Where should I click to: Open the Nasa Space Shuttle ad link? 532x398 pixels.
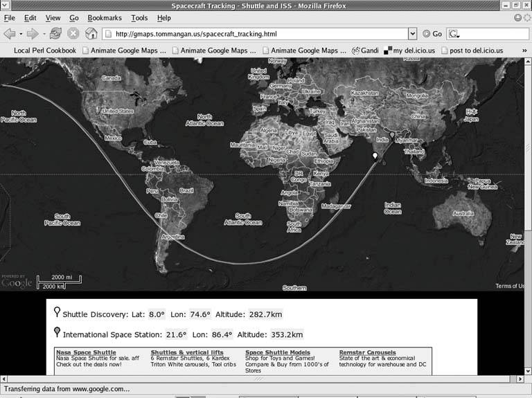(x=86, y=352)
